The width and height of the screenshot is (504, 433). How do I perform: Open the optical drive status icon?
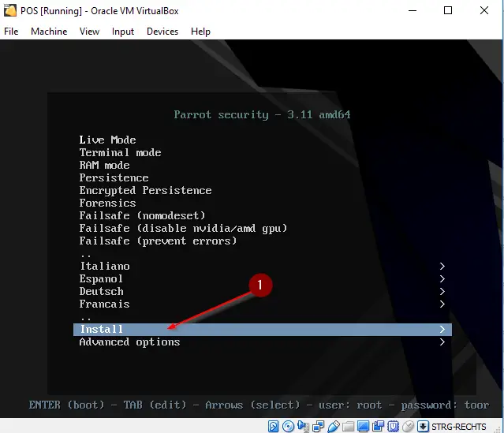[288, 427]
